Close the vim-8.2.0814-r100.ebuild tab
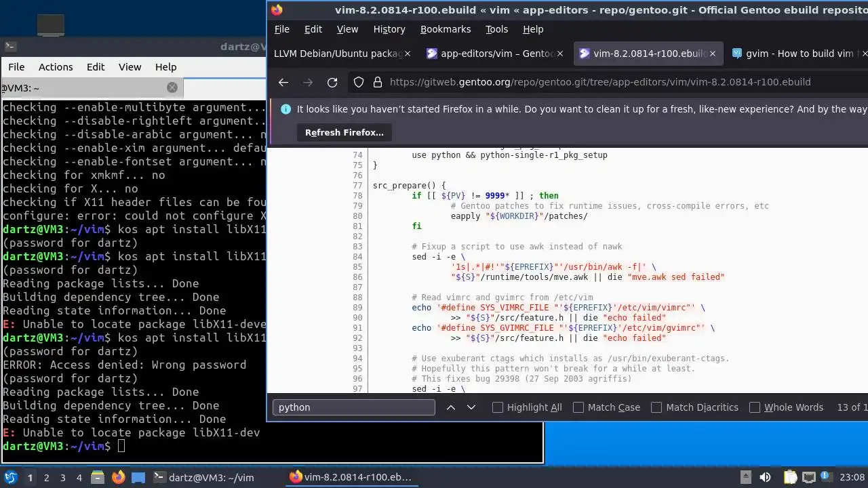This screenshot has width=868, height=488. click(712, 54)
